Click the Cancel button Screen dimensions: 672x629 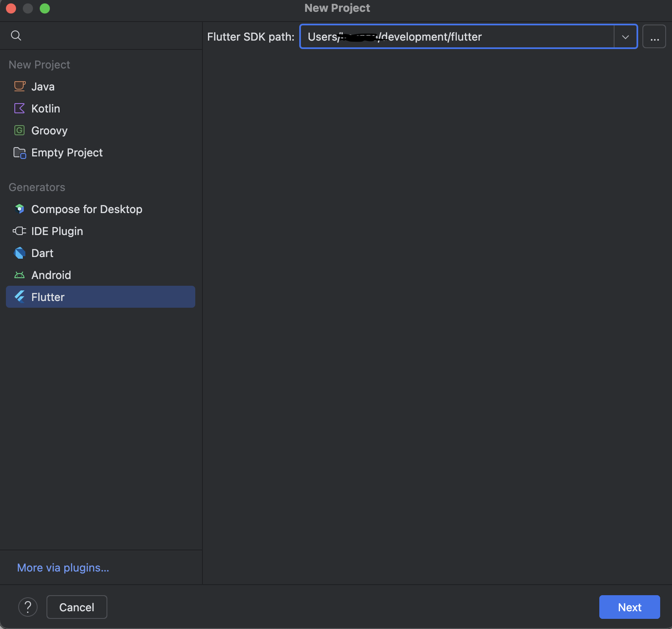pos(77,607)
